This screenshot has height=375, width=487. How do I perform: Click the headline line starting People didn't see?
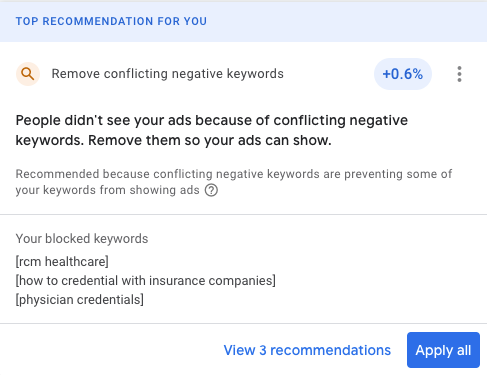click(212, 120)
